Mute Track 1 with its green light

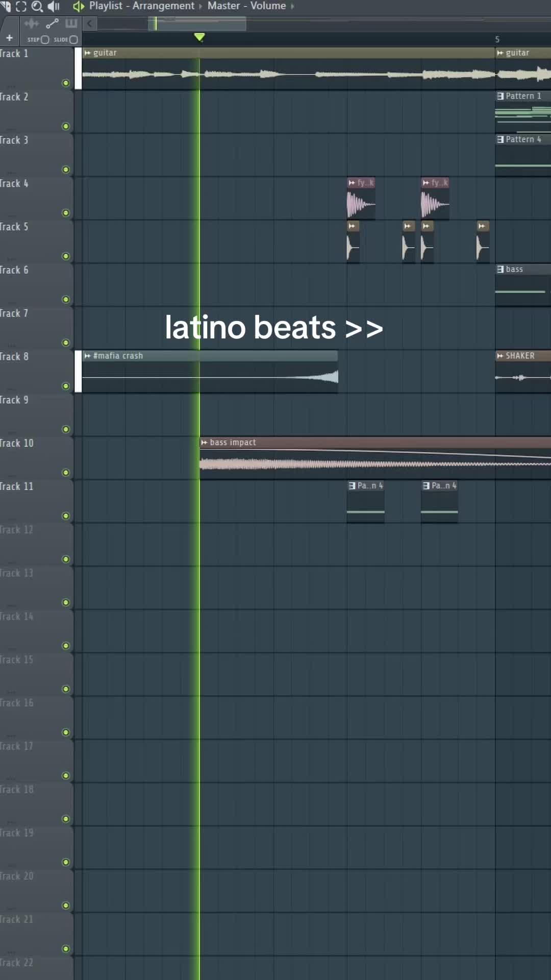tap(65, 83)
